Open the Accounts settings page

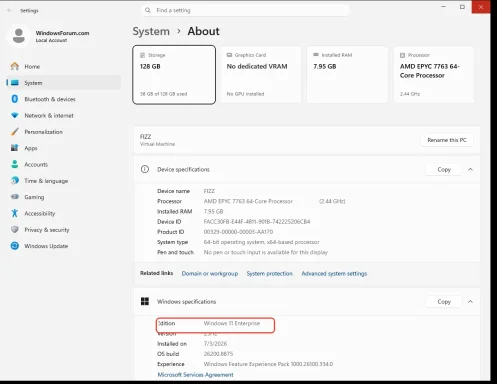tap(63, 164)
